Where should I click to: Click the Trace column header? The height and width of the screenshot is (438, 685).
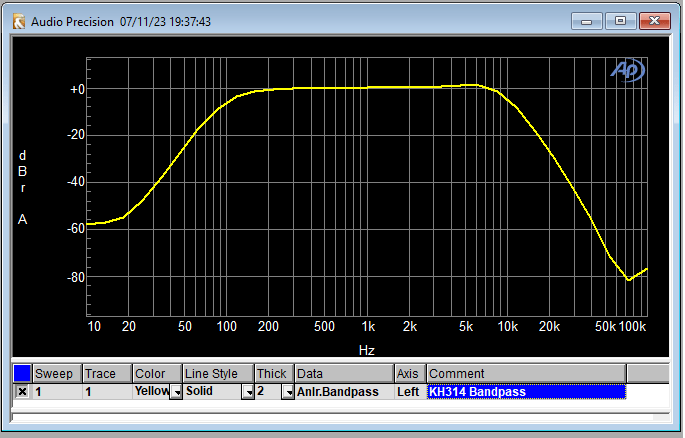click(107, 374)
